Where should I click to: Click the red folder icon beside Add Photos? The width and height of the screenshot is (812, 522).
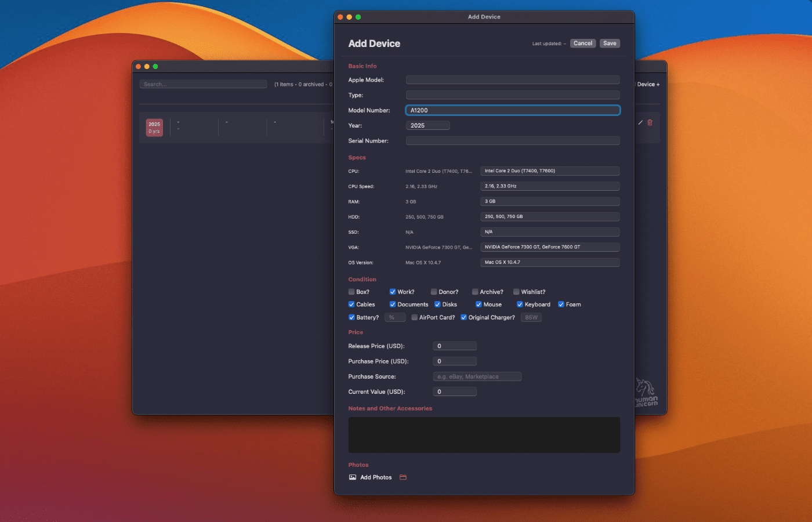click(403, 477)
